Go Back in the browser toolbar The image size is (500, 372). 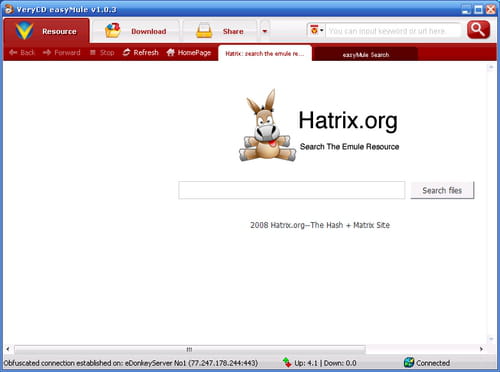pos(22,52)
